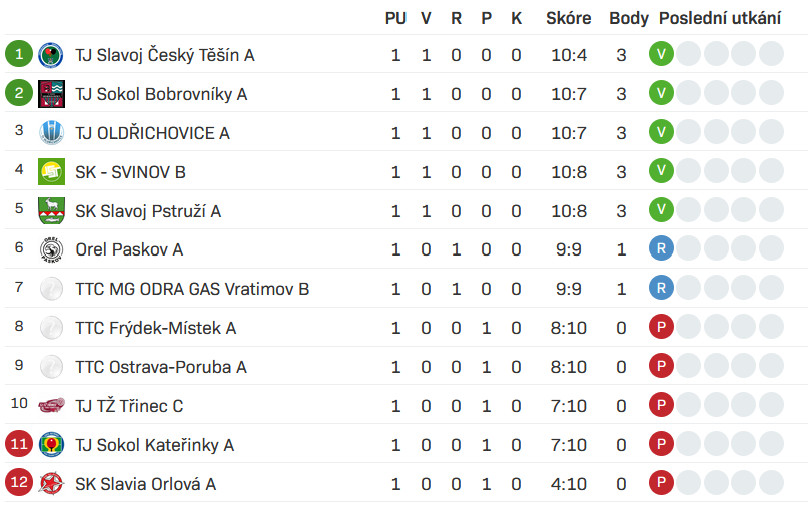The width and height of the screenshot is (808, 508).
Task: Click green rank 1 position badge
Action: coord(19,55)
